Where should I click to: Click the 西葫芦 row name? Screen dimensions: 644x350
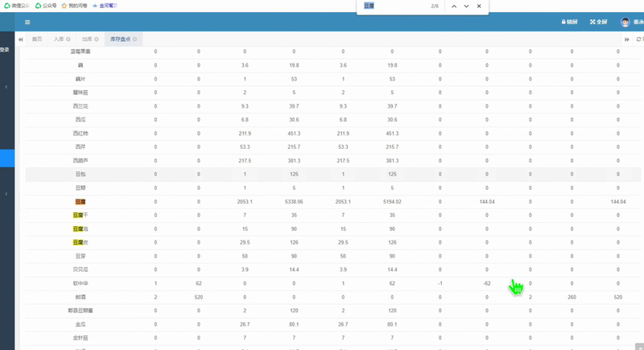80,161
